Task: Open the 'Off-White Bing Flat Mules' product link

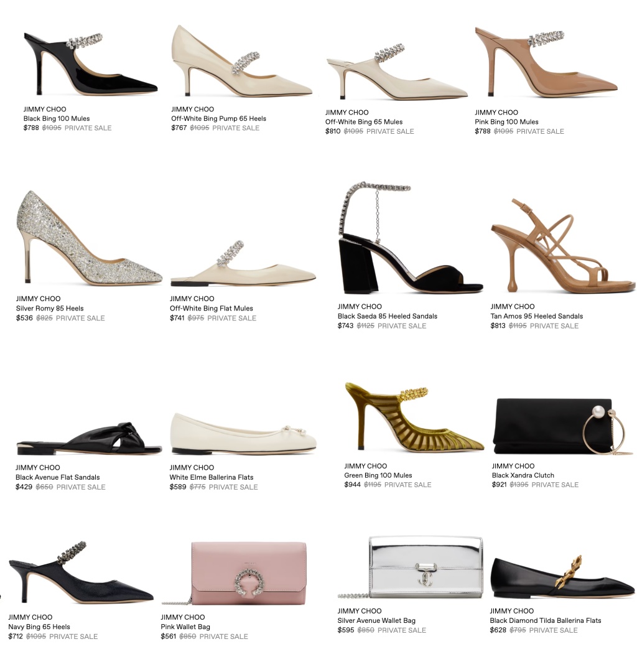Action: coord(211,308)
